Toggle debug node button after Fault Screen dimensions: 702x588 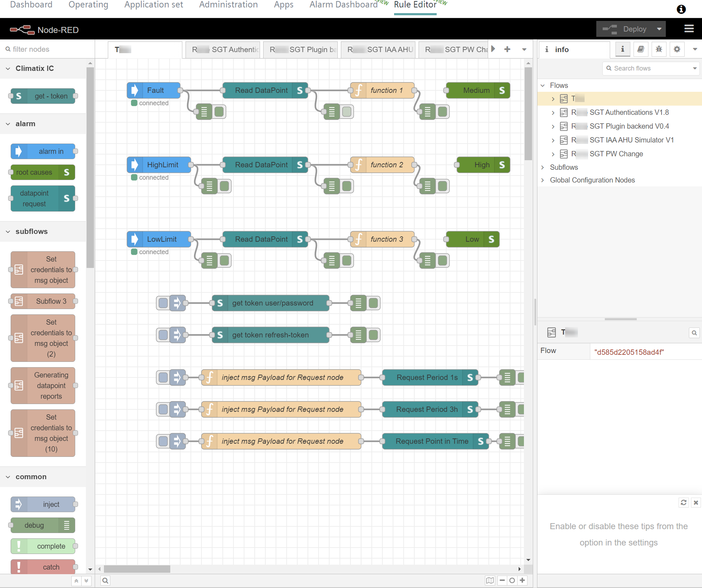(x=219, y=112)
